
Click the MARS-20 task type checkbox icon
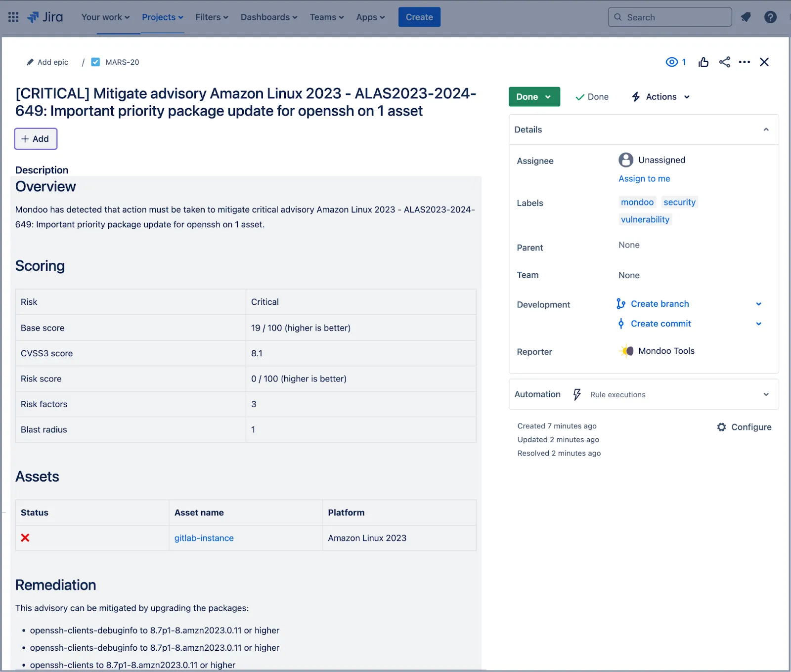point(96,62)
